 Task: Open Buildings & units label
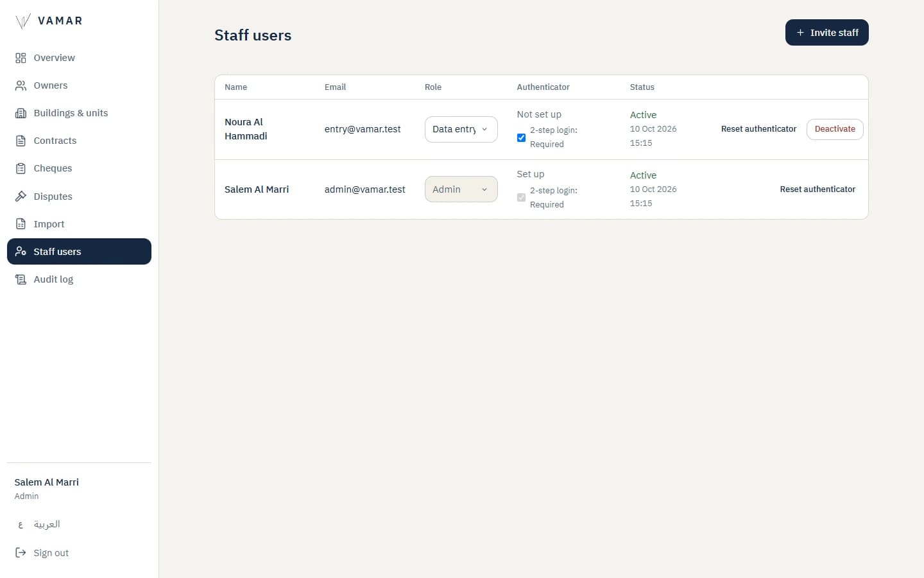coord(71,113)
